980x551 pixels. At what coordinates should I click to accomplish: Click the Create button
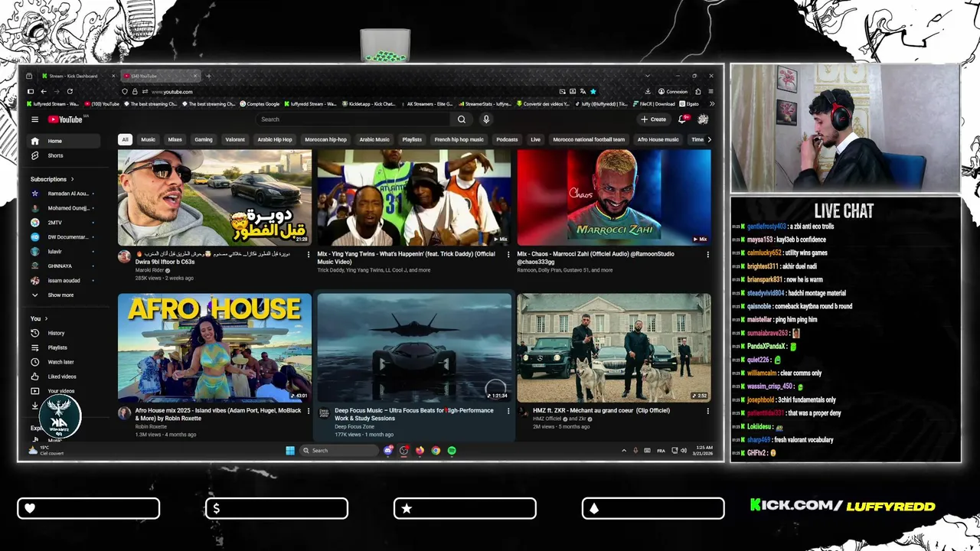pyautogui.click(x=654, y=119)
